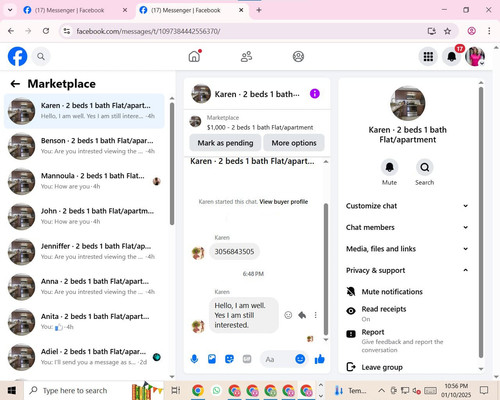Open more options dots beside Karen's message
Image resolution: width=500 pixels, height=400 pixels.
point(315,315)
